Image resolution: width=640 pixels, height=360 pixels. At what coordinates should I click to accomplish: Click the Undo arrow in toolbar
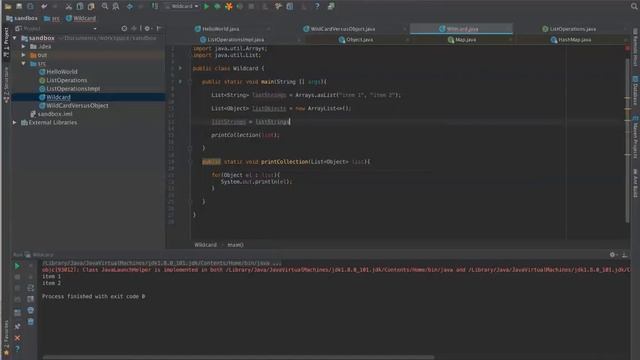coord(44,7)
